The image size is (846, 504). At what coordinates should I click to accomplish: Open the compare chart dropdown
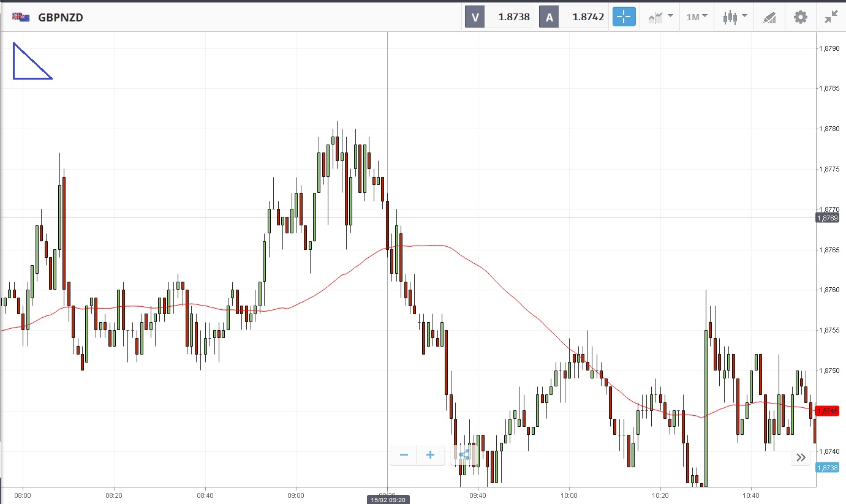[661, 17]
